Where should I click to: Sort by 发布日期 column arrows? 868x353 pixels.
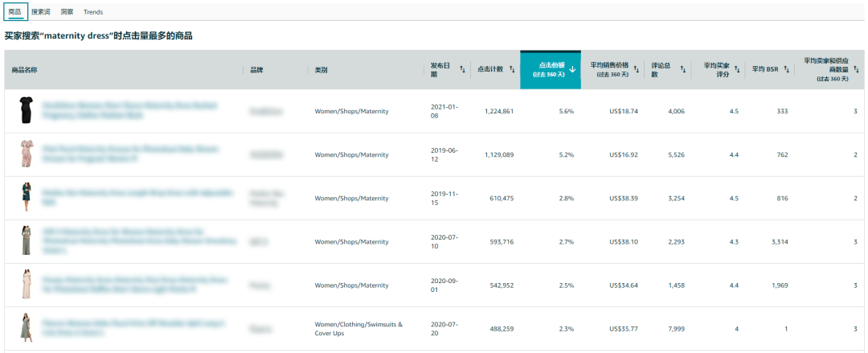tap(462, 70)
